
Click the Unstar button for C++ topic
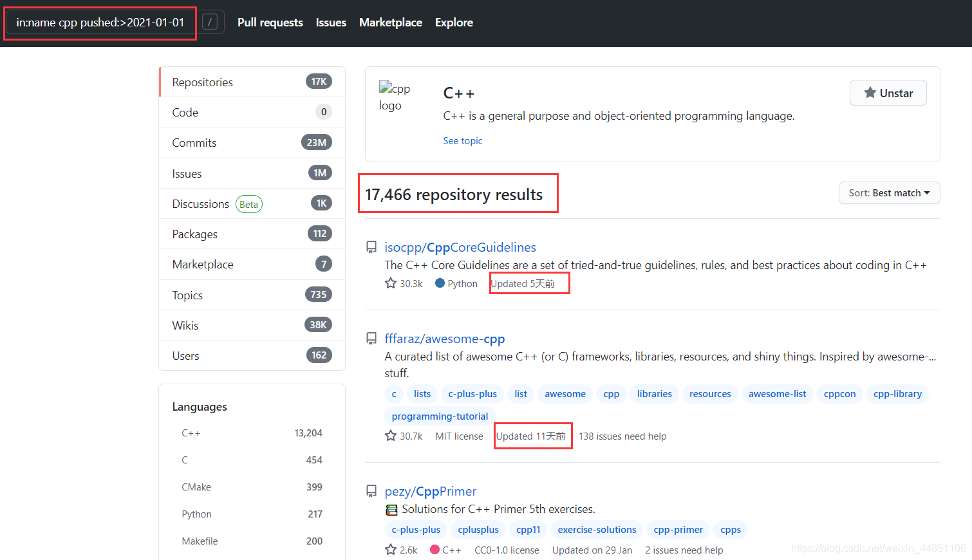[888, 93]
